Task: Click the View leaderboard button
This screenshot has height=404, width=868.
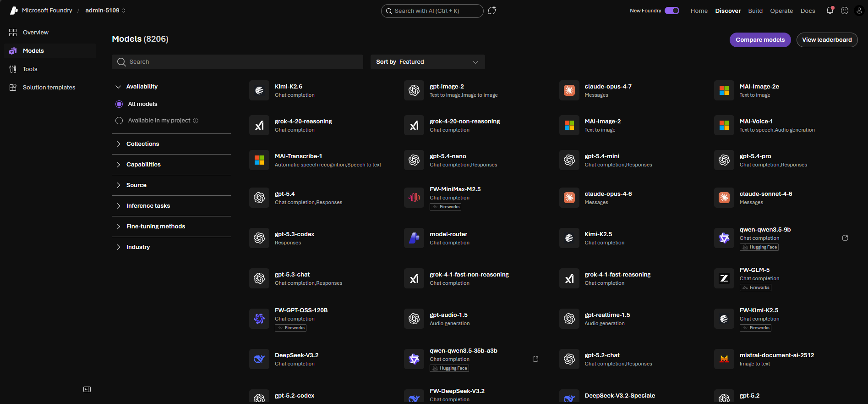Action: (827, 40)
